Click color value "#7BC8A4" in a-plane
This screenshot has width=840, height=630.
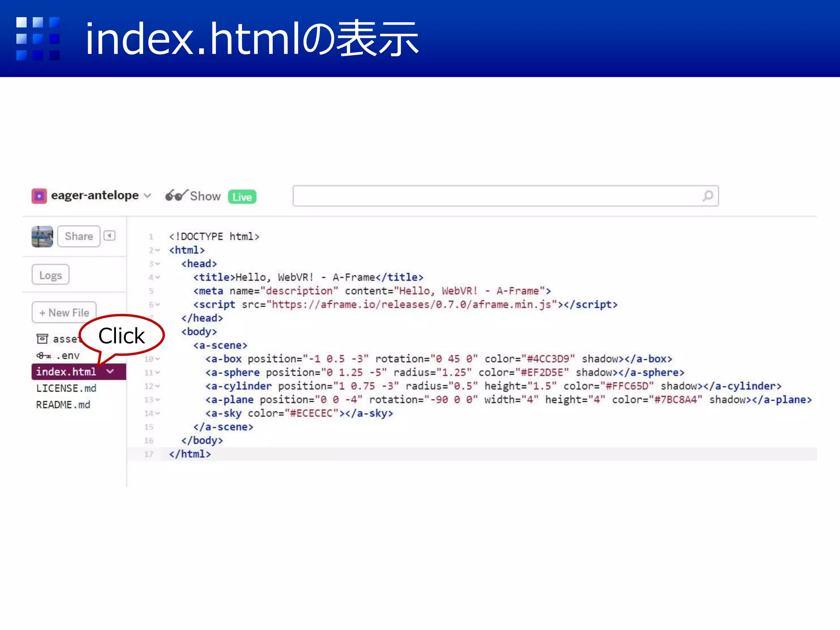pos(676,399)
